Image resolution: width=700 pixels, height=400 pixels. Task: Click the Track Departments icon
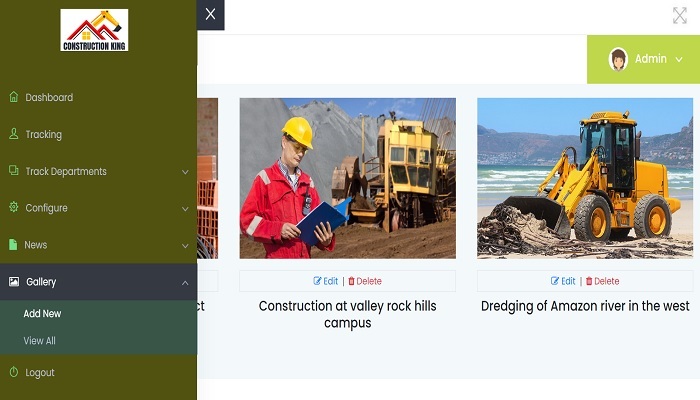pyautogui.click(x=14, y=171)
